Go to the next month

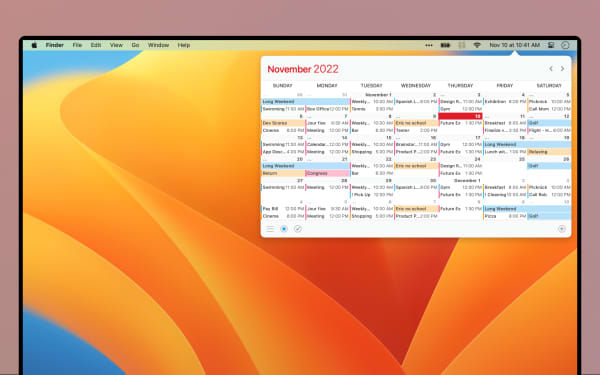coord(562,69)
